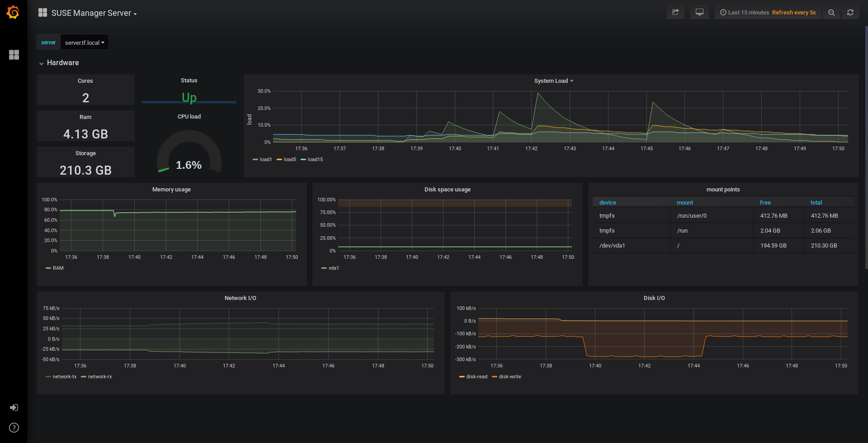Click the dashboard panels icon beside the title
Viewport: 868px width, 443px height.
pyautogui.click(x=42, y=12)
